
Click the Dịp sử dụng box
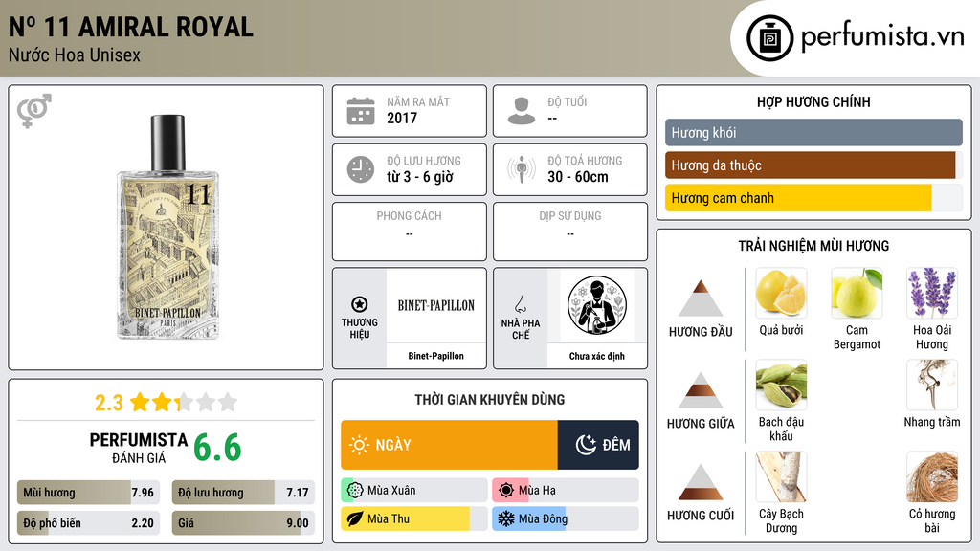570,231
